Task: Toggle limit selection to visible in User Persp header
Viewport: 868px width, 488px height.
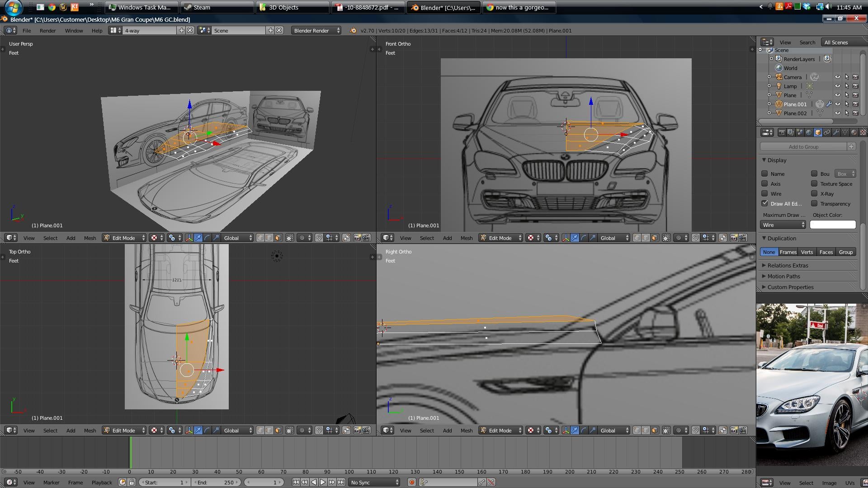Action: [289, 238]
